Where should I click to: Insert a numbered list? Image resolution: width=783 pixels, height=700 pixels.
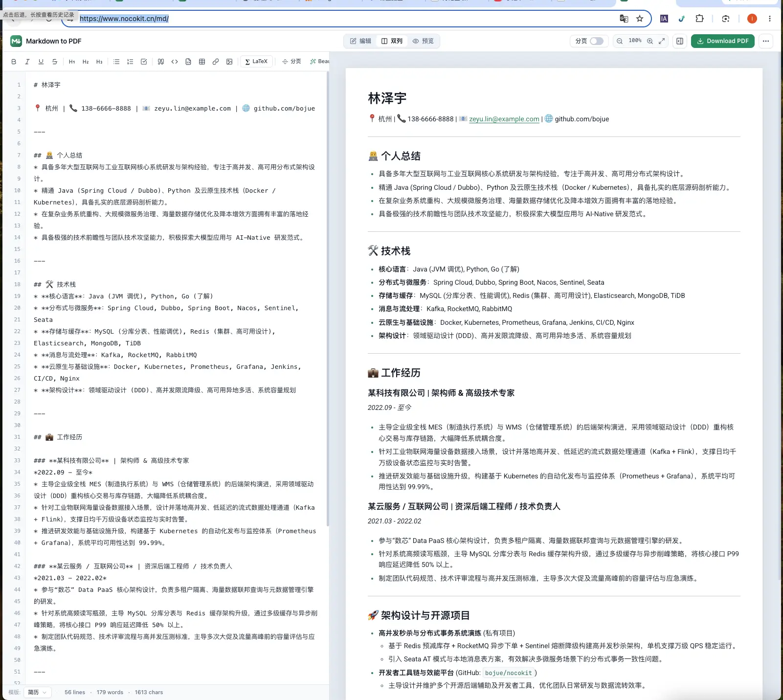pyautogui.click(x=130, y=62)
